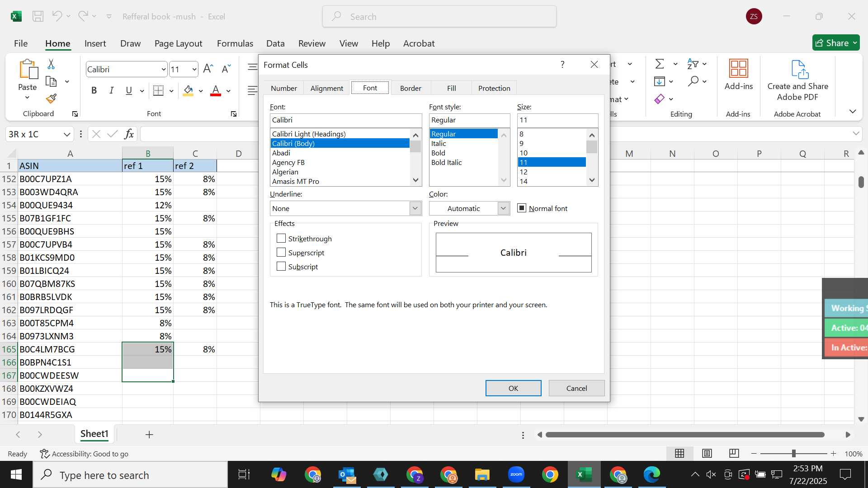Click the Insert Function fx icon
Viewport: 868px width, 488px height.
(x=129, y=134)
